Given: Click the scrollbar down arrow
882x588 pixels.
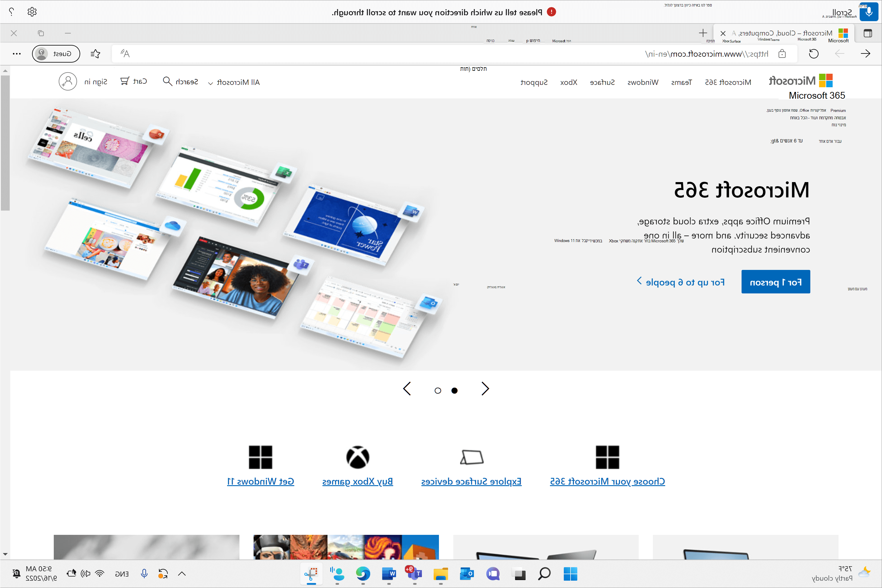Looking at the screenshot, I should [5, 554].
